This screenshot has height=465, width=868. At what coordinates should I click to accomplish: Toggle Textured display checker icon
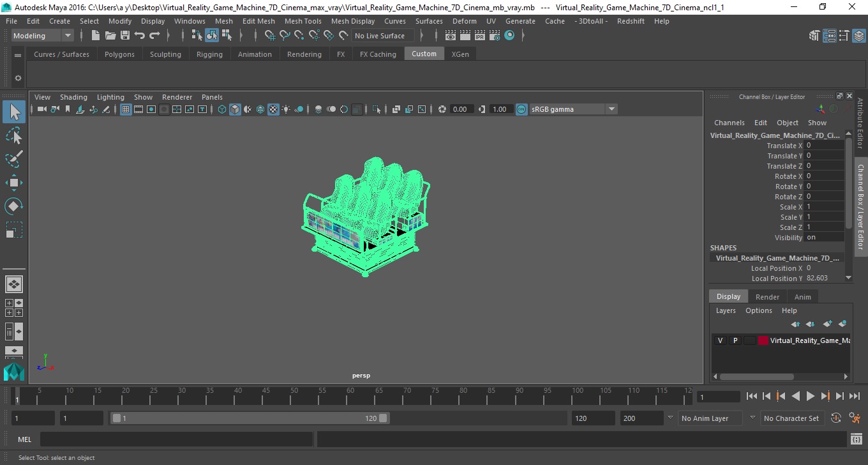273,109
